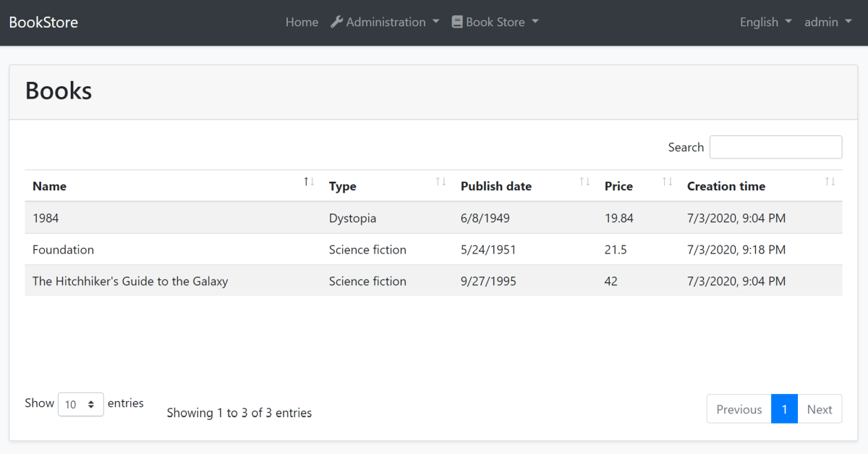Go to the Home menu item
This screenshot has width=868, height=454.
pos(302,22)
